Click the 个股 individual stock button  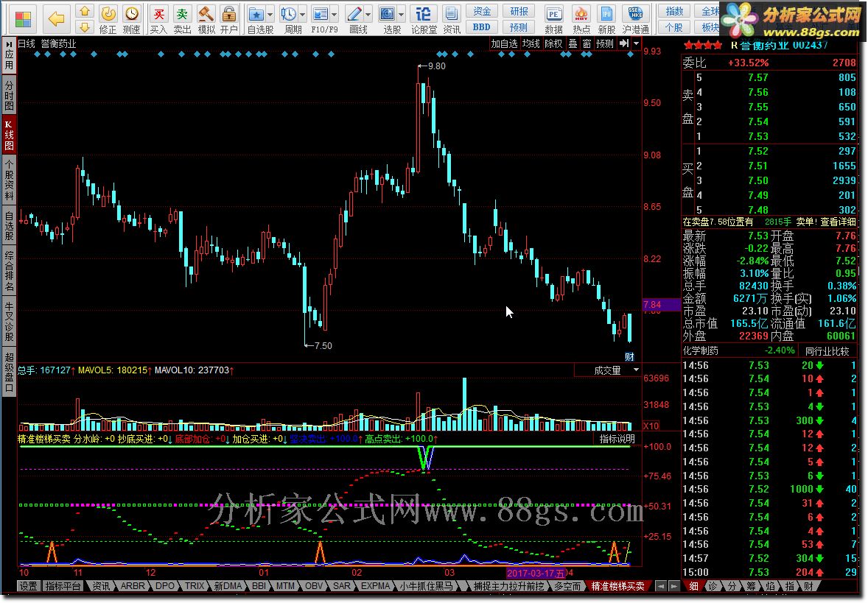pyautogui.click(x=673, y=27)
